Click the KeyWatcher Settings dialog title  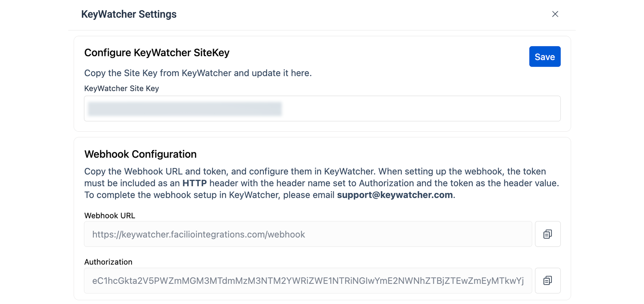click(x=129, y=14)
